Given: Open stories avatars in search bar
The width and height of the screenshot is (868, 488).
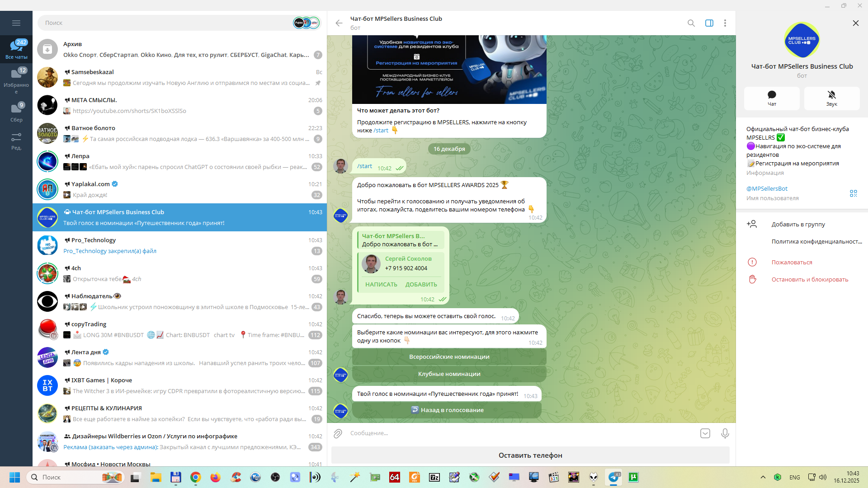Looking at the screenshot, I should click(307, 23).
